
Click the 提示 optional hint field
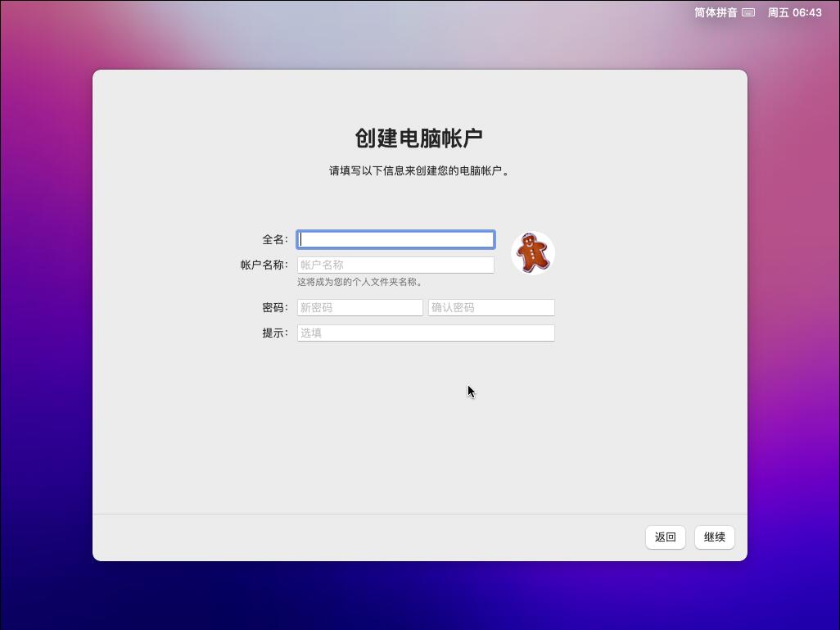click(x=426, y=333)
